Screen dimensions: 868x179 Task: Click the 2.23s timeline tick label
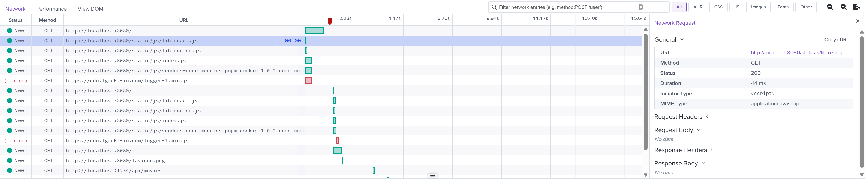[345, 18]
